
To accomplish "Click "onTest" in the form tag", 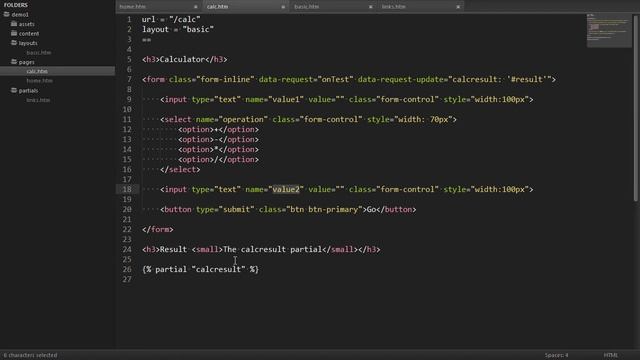I will pos(336,80).
